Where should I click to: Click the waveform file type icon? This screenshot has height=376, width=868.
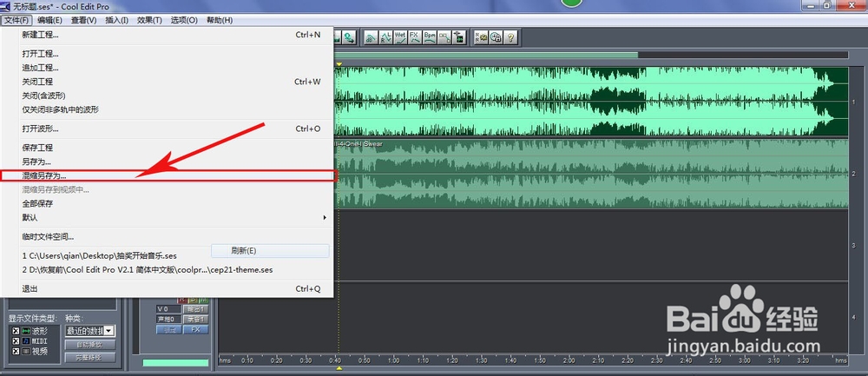26,331
